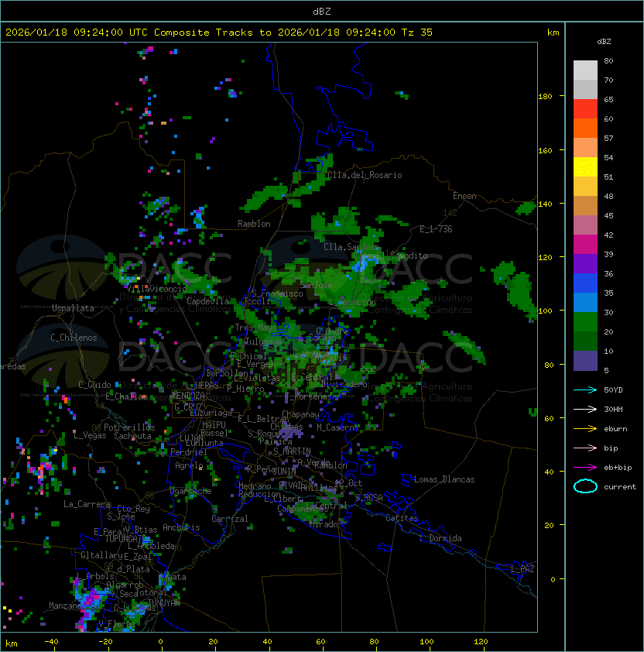Select the pink bip arrow symbol
Viewport: 644px width, 652px height.
(585, 448)
